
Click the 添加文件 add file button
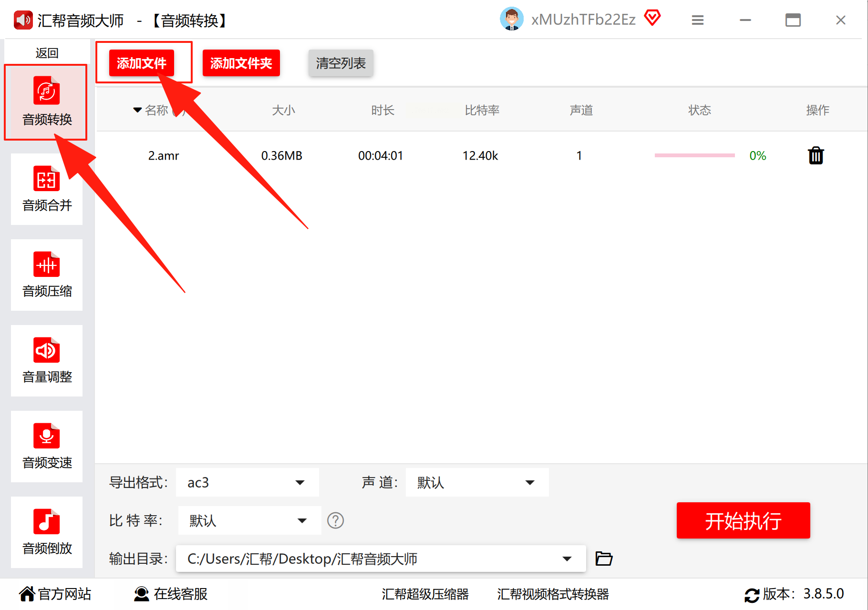(x=142, y=63)
